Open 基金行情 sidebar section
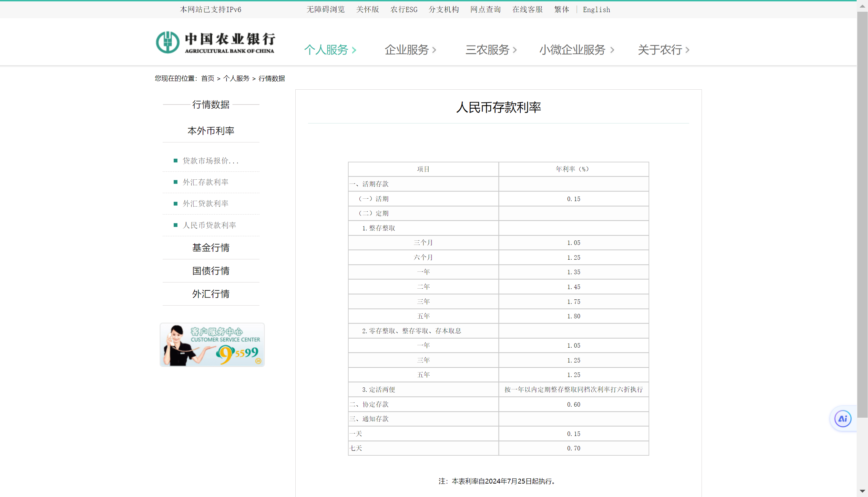Viewport: 868px width, 497px height. 211,248
